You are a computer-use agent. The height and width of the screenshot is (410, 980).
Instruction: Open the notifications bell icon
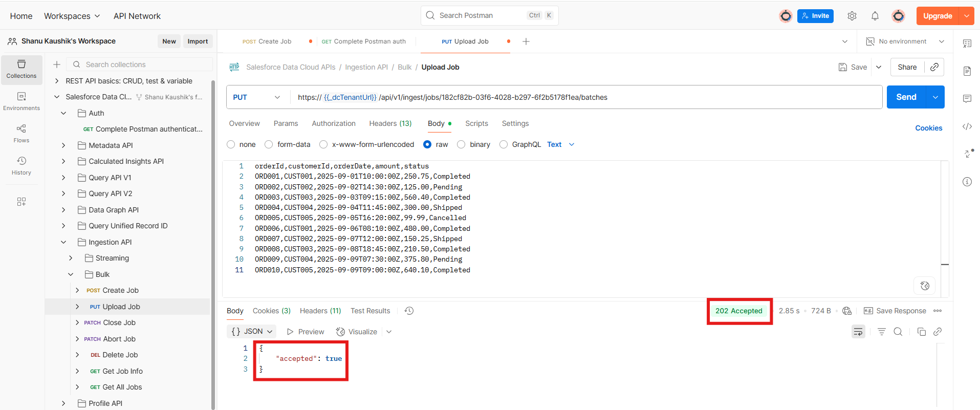875,16
